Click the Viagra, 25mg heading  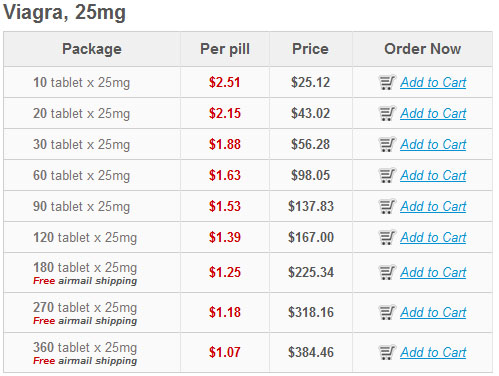pyautogui.click(x=64, y=12)
